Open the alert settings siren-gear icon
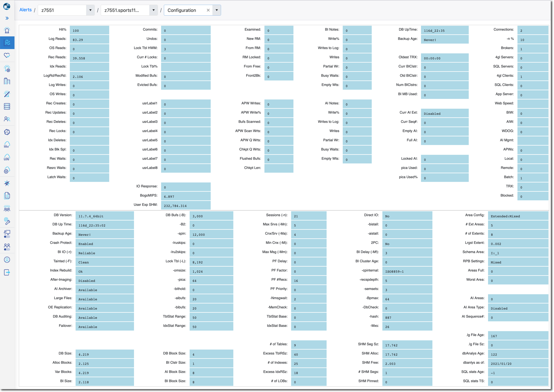The width and height of the screenshot is (554, 392). (7, 69)
